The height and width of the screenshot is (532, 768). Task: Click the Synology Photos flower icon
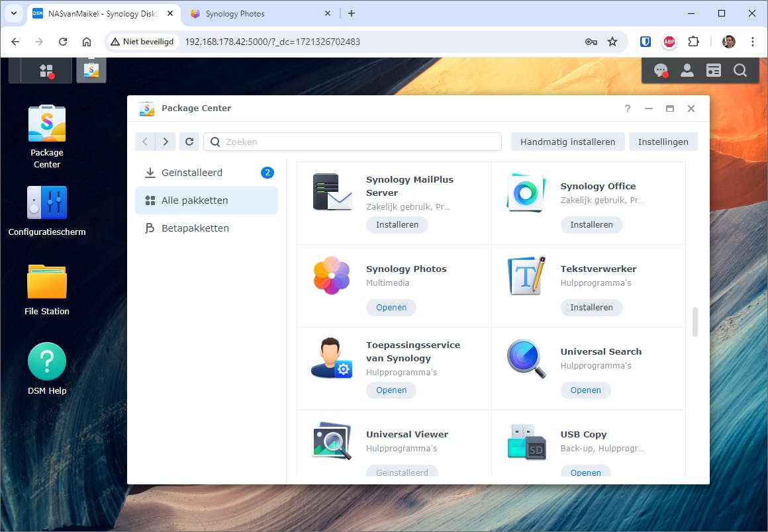[332, 275]
